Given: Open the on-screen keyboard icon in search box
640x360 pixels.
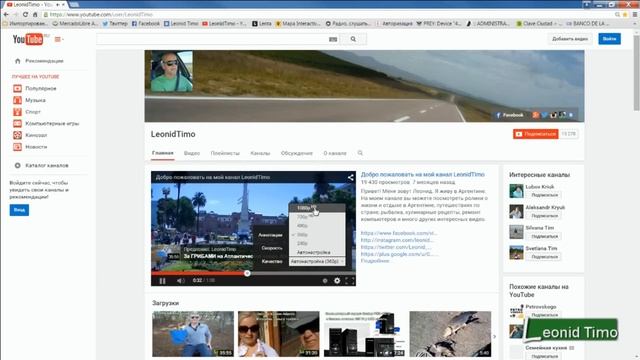Looking at the screenshot, I should point(333,39).
